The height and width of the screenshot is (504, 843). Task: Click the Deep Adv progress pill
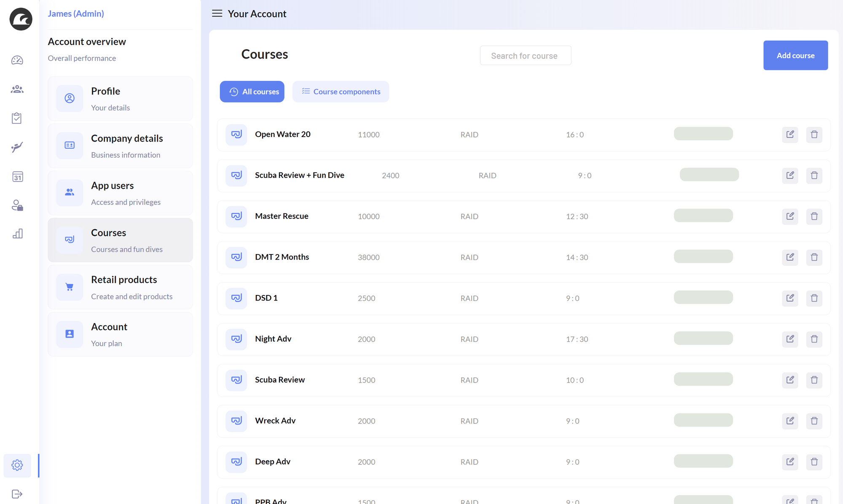click(703, 461)
